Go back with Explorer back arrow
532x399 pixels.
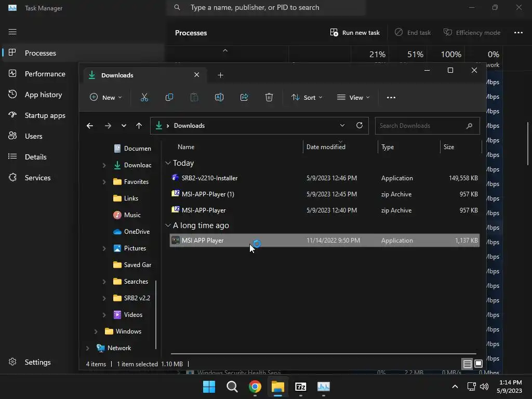[x=89, y=126]
